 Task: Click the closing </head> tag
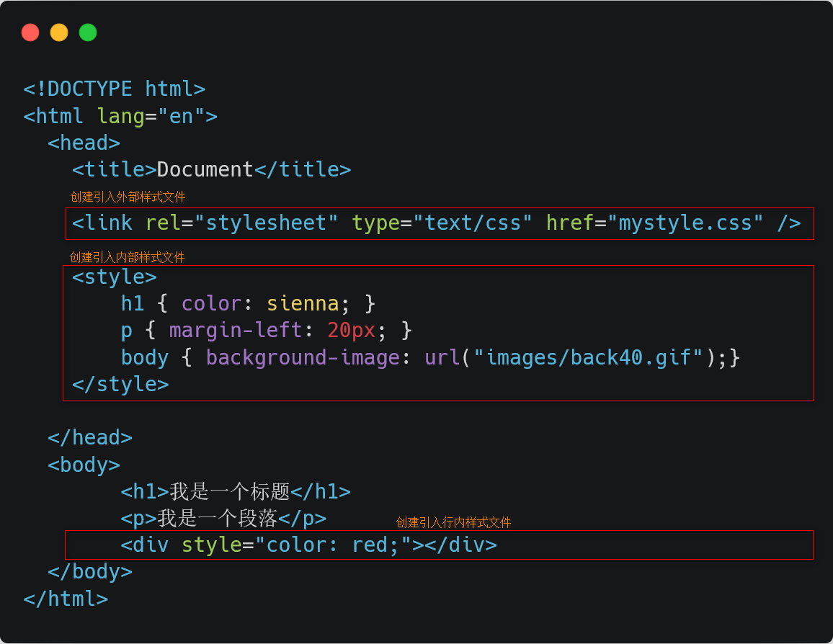tap(90, 438)
